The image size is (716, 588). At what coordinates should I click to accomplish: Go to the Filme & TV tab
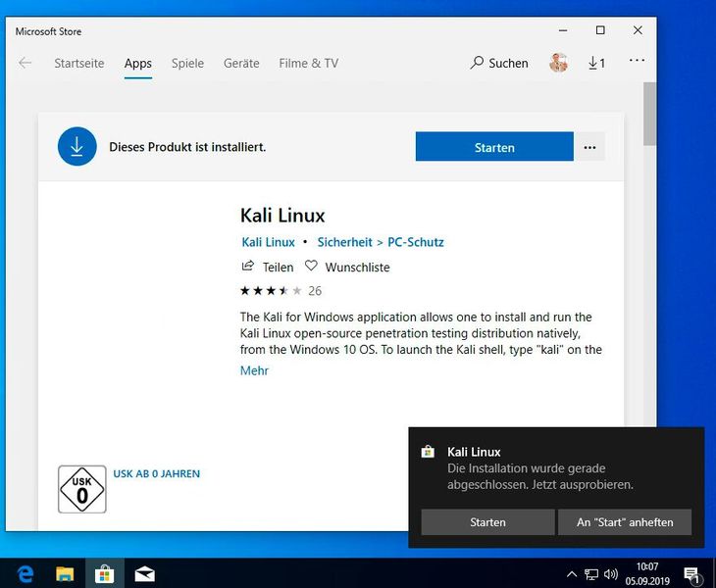[x=309, y=63]
